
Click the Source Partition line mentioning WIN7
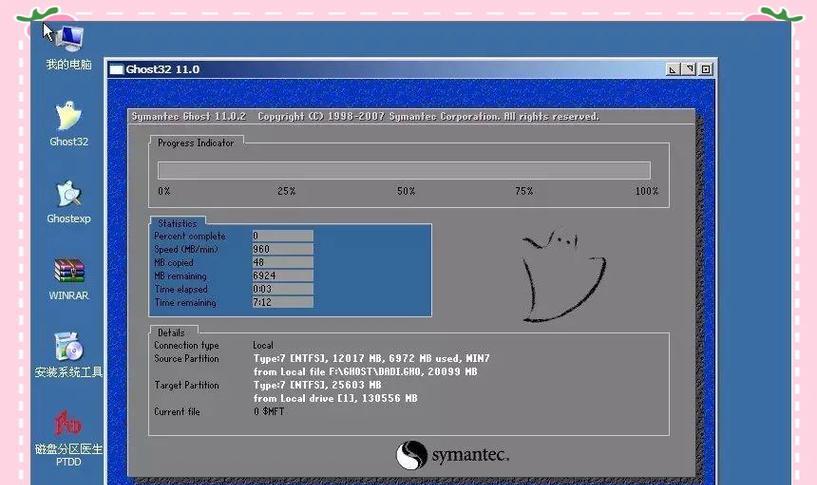(x=372, y=358)
